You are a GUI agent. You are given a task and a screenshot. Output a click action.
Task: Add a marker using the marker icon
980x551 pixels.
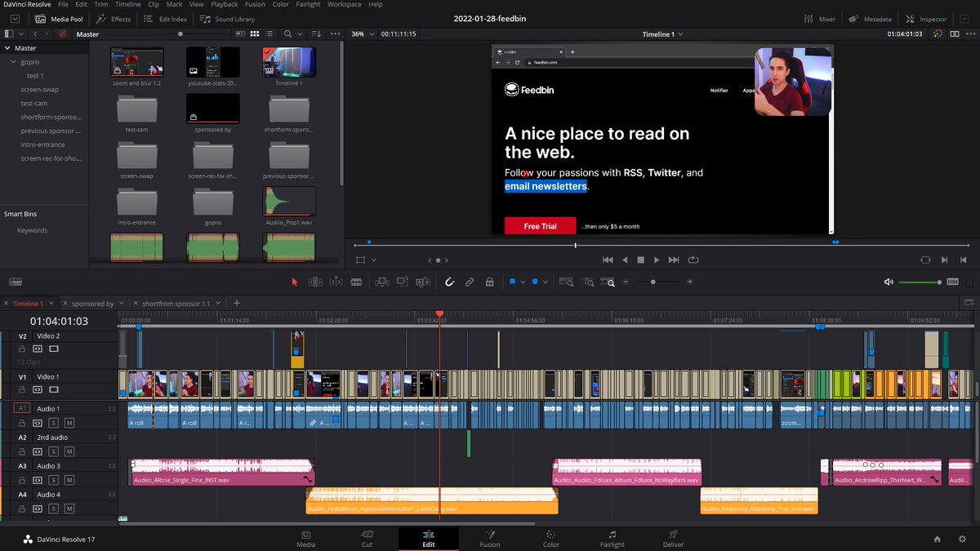(535, 282)
